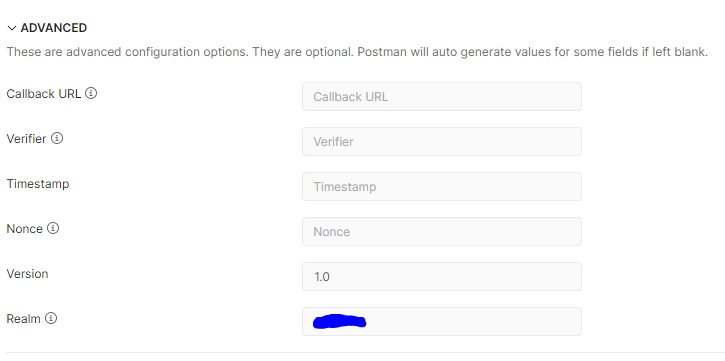The image size is (725, 361).
Task: Click into the Timestamp field
Action: click(442, 187)
